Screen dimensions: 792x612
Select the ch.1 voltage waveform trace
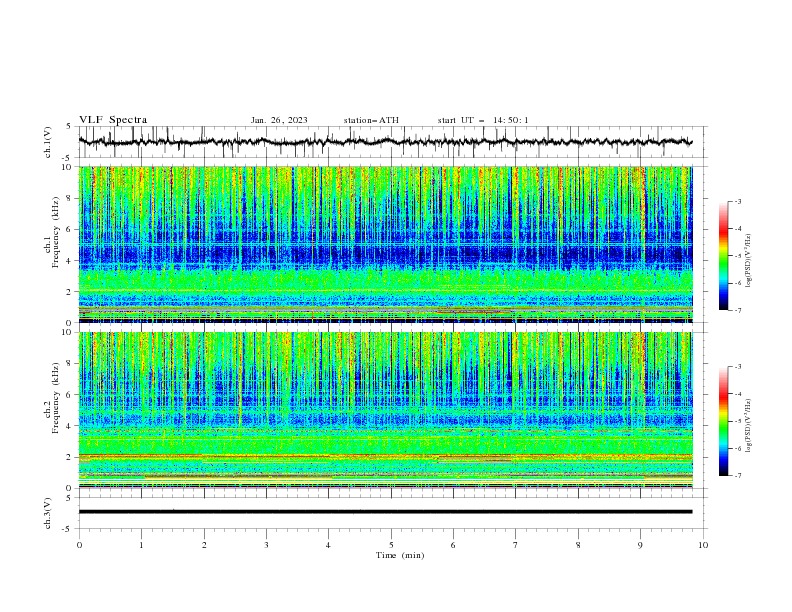point(385,142)
